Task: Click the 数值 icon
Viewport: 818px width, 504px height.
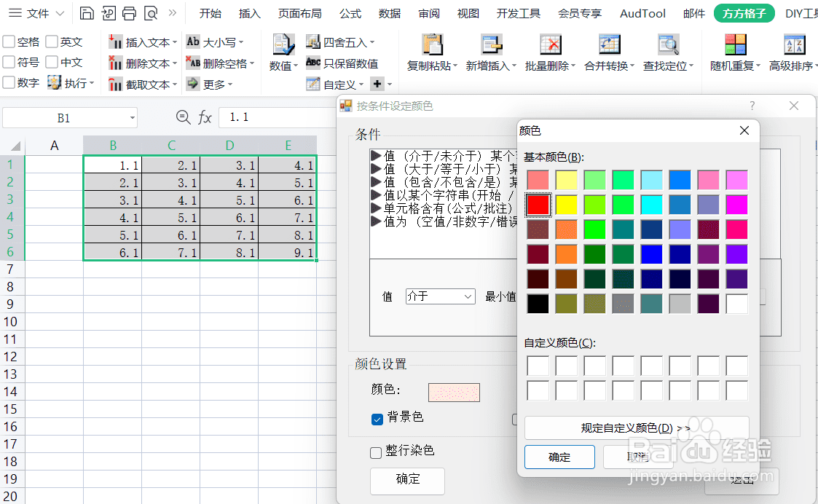Action: click(x=284, y=44)
